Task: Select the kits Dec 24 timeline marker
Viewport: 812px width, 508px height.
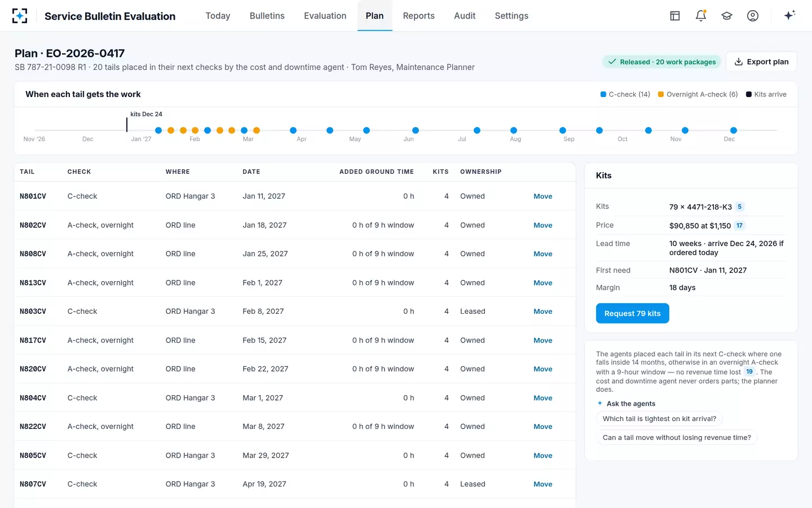Action: (x=127, y=124)
